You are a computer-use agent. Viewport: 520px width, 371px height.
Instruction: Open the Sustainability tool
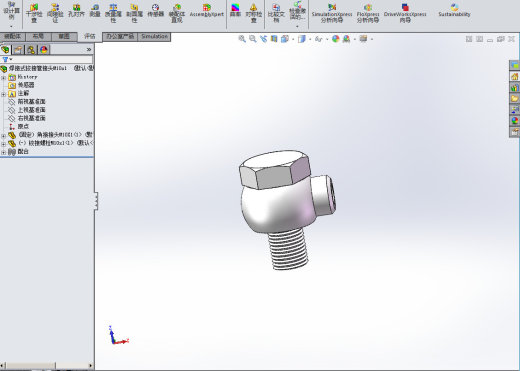454,11
